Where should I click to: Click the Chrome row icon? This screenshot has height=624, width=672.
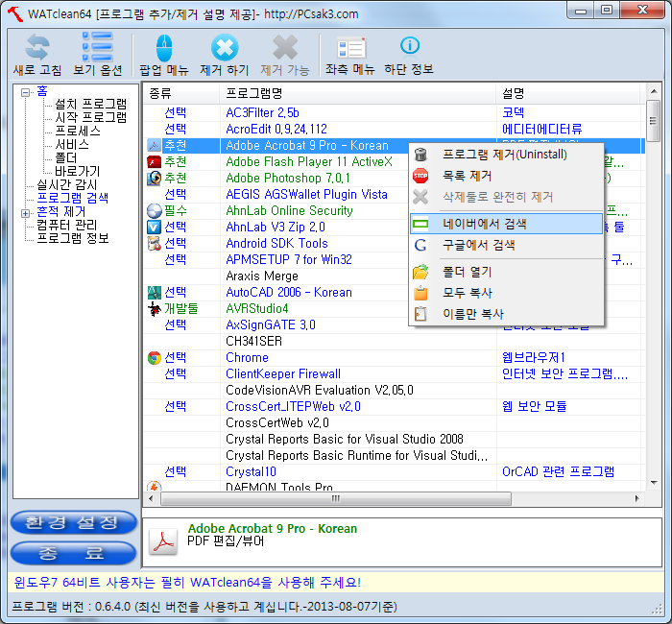coord(154,357)
